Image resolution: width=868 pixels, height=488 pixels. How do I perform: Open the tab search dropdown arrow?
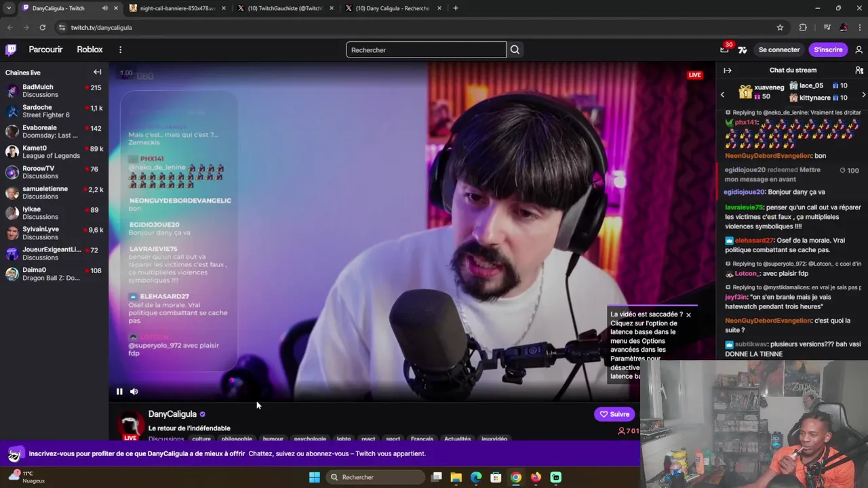9,8
